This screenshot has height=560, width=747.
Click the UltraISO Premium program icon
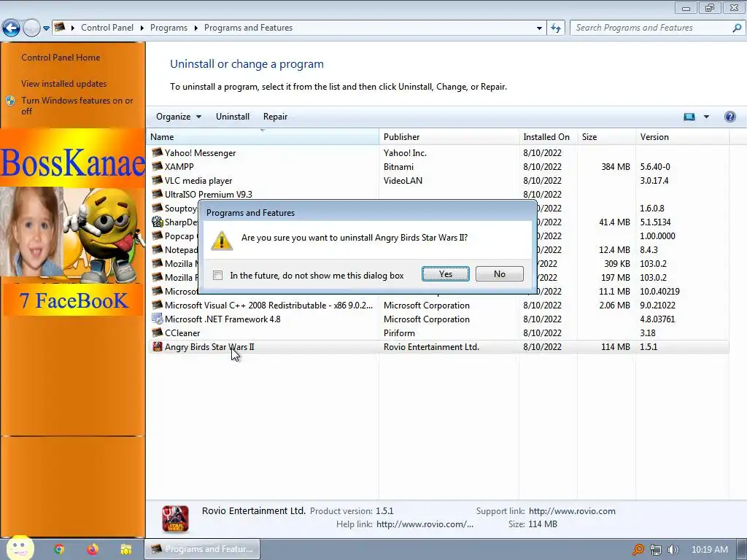pos(157,194)
